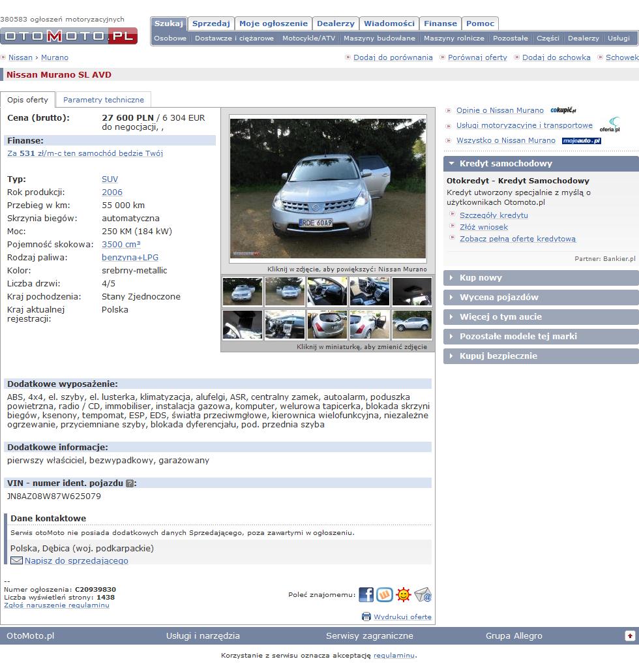Click the OtoMoto.pl logo
Screen dimensions: 639x672
[69, 36]
